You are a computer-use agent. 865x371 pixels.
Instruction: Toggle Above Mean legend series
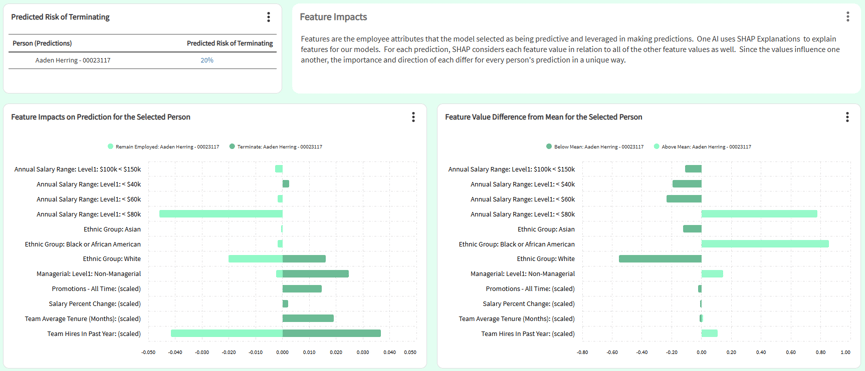click(x=702, y=147)
